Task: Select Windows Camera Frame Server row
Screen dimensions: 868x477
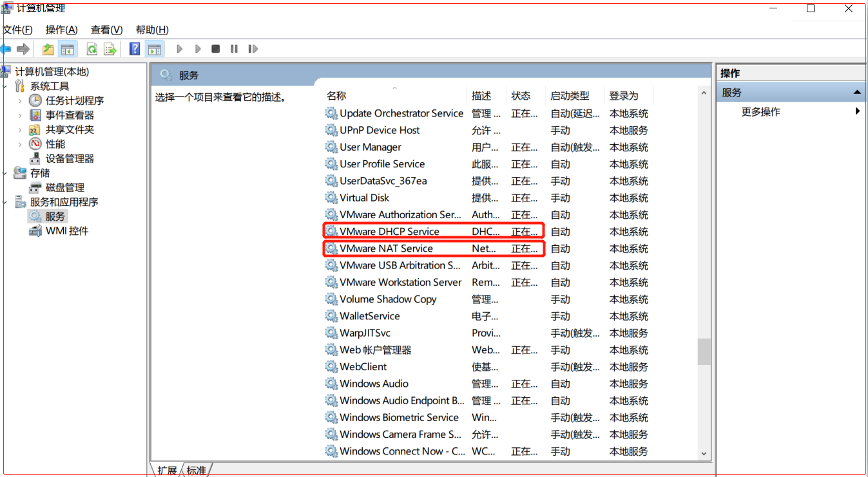Action: (x=488, y=435)
